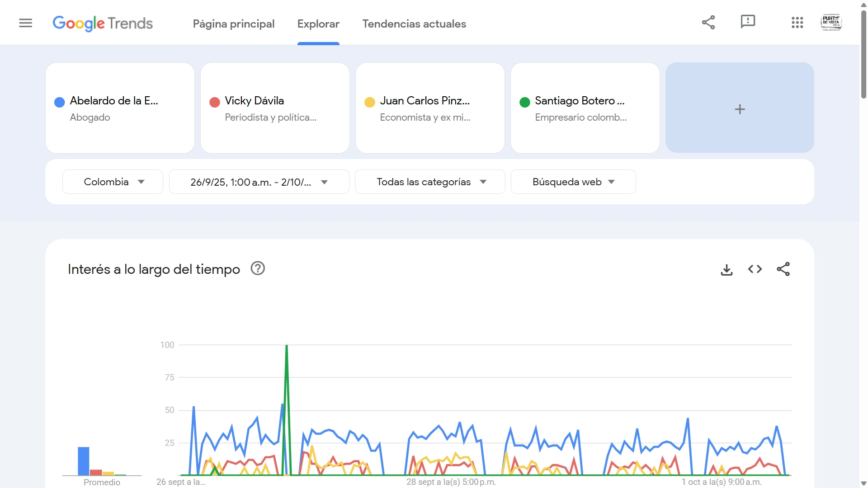This screenshot has height=488, width=868.
Task: Click the Google Trends logo
Action: (x=103, y=23)
